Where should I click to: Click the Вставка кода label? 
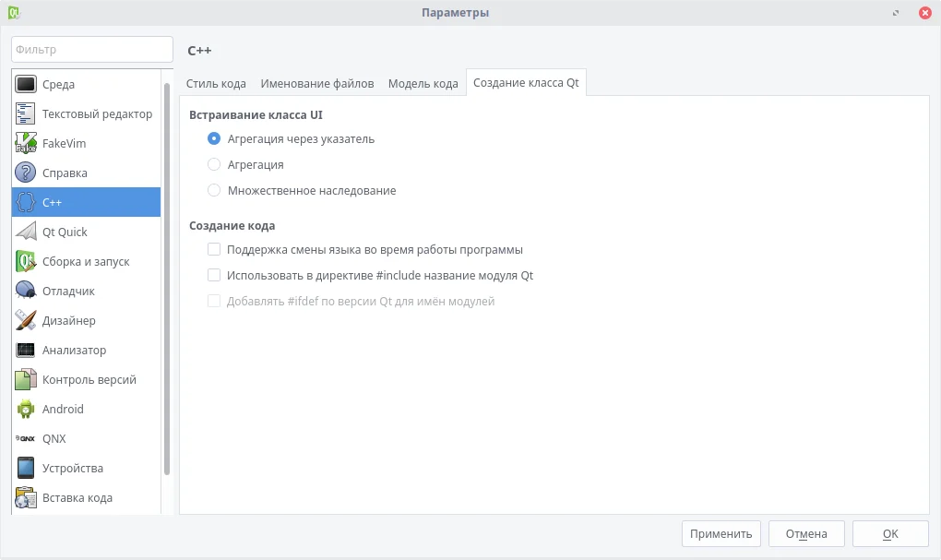77,497
